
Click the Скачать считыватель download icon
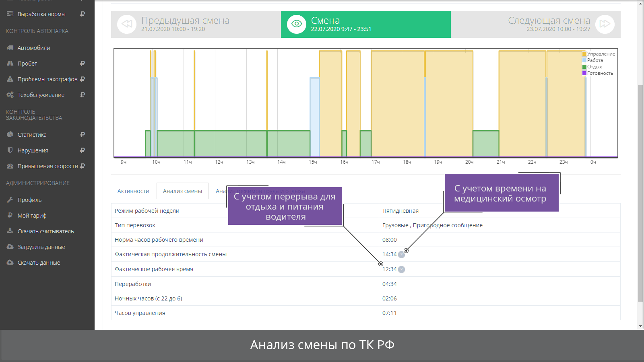pos(10,231)
